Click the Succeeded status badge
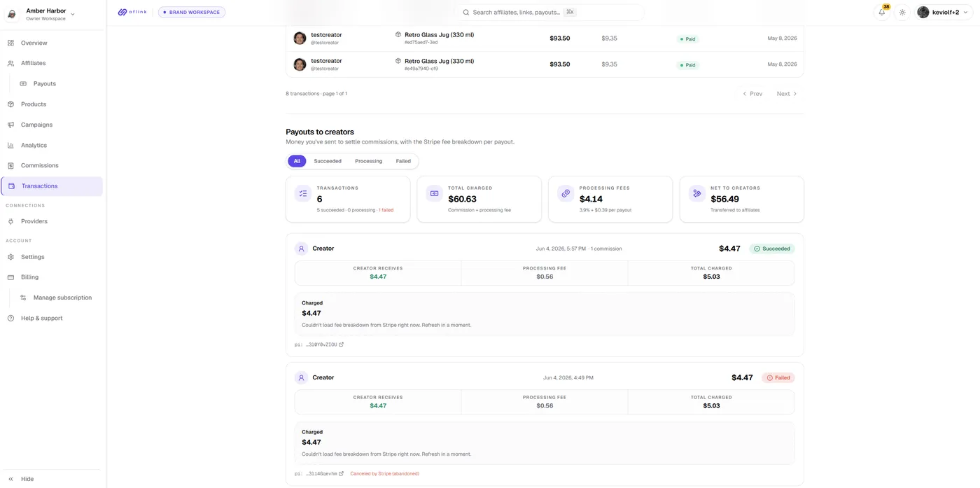 tap(772, 249)
